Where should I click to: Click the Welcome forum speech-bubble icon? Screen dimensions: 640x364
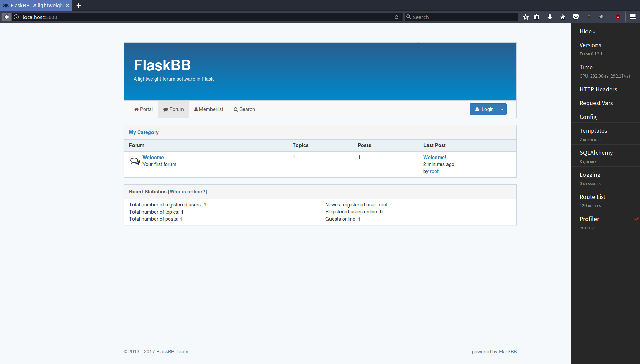coord(135,161)
